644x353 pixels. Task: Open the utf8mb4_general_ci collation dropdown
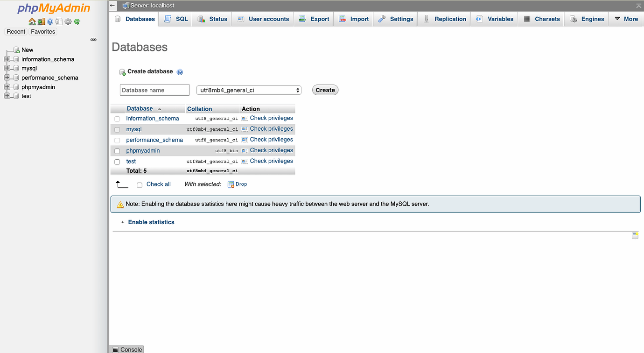(248, 90)
